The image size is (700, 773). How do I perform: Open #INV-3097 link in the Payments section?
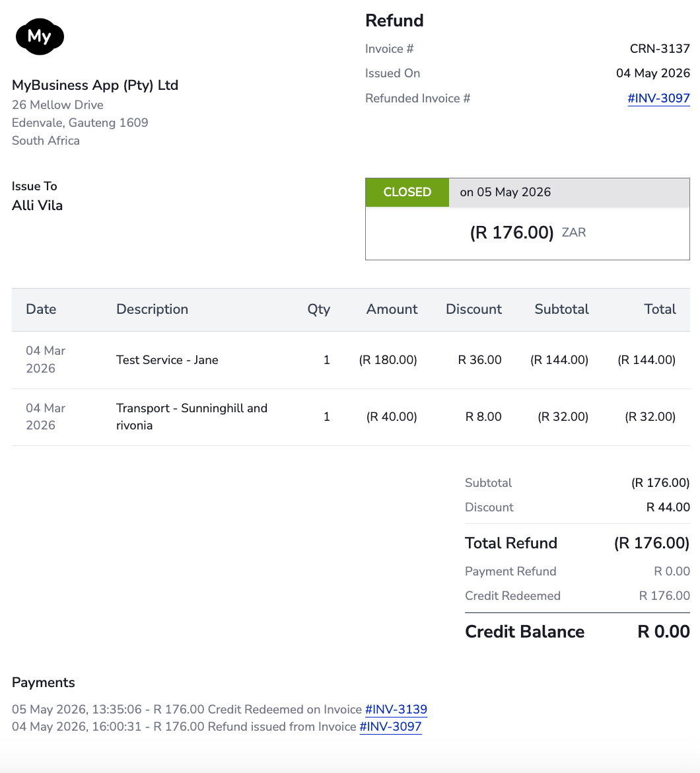pyautogui.click(x=391, y=727)
